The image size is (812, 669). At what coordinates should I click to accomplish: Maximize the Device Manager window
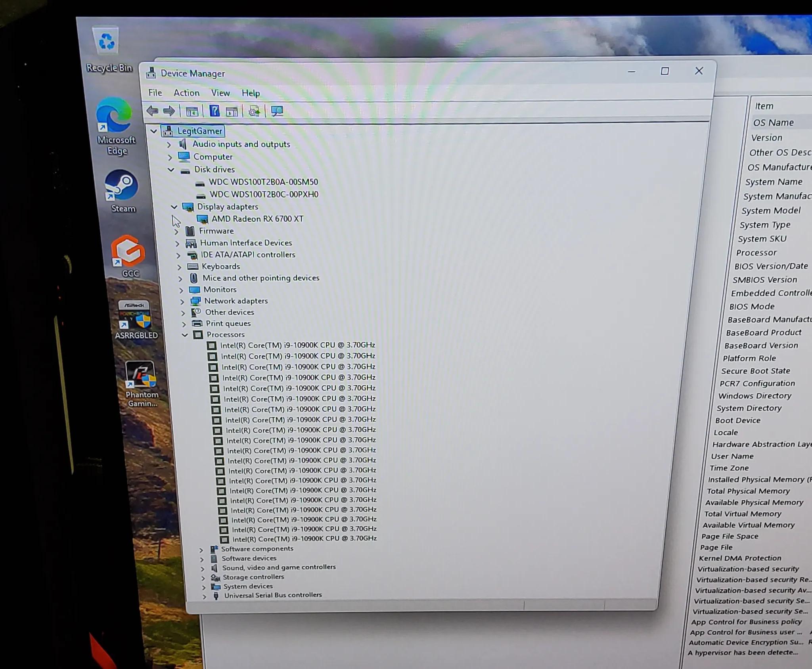click(x=665, y=71)
